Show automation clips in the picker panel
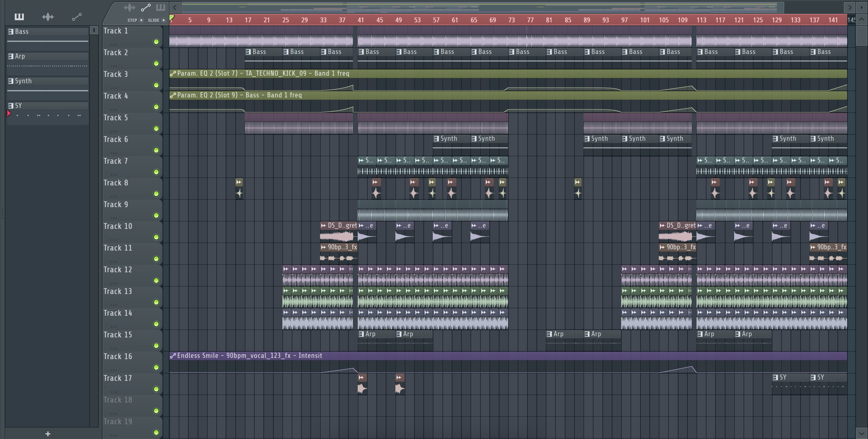 pyautogui.click(x=77, y=17)
